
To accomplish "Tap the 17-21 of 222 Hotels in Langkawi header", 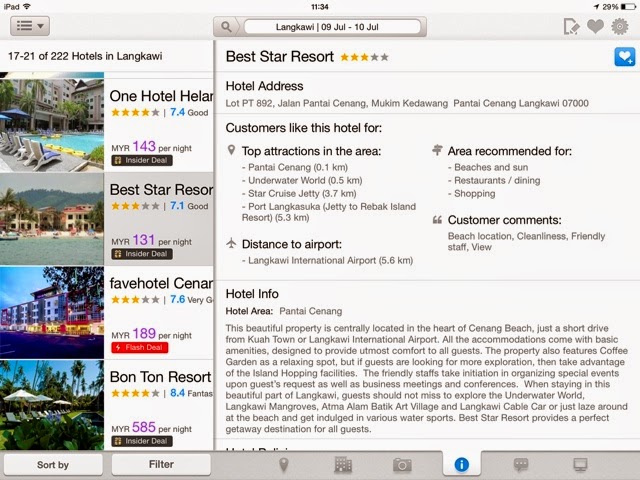I will (x=85, y=56).
